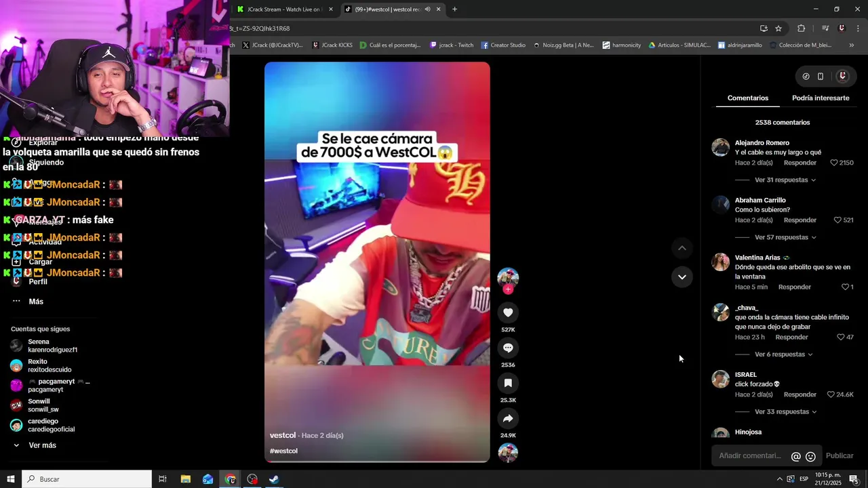Like ISRAEL's comment

(831, 394)
